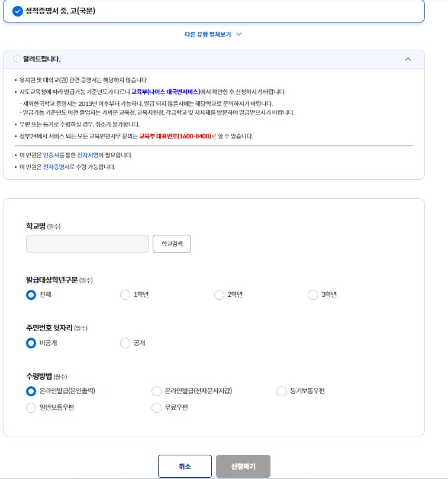Select 공개 for 주민번호 뒷자리
Image resolution: width=448 pixels, height=479 pixels.
(125, 343)
